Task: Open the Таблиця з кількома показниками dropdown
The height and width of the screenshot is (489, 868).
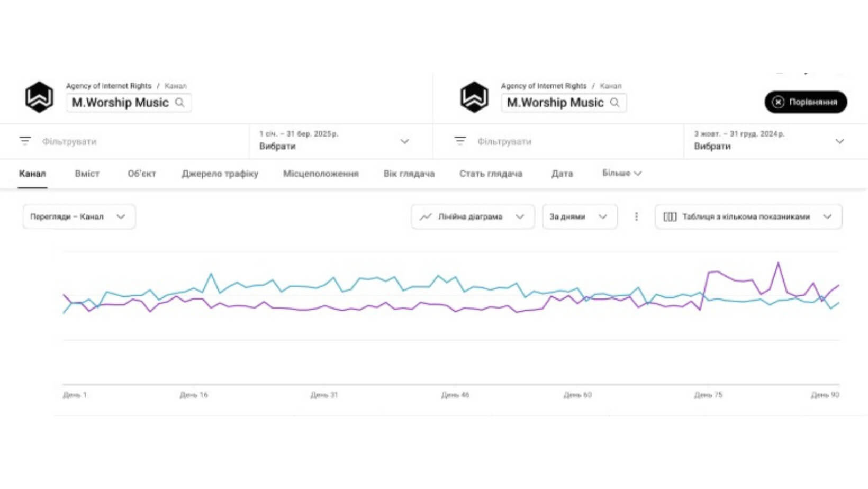Action: [x=748, y=216]
